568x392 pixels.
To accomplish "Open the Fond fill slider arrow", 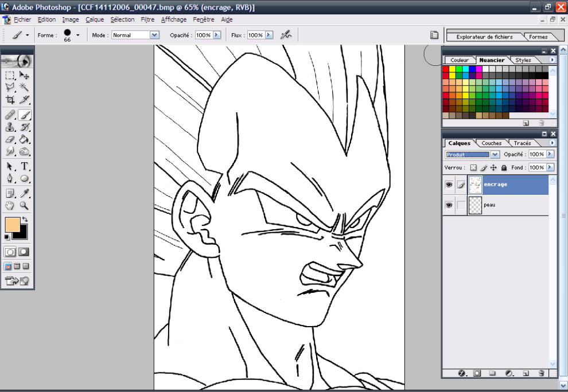I will click(x=550, y=167).
